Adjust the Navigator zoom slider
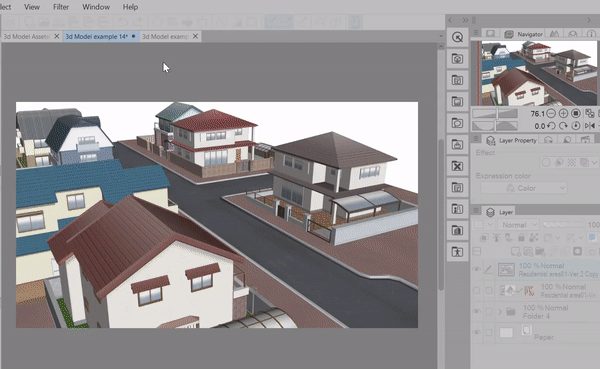600x369 pixels. [495, 113]
